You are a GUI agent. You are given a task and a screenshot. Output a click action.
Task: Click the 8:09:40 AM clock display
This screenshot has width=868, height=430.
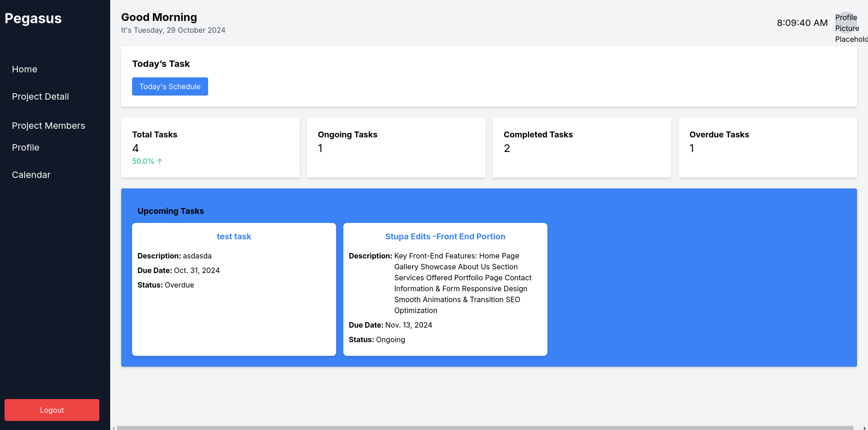802,23
